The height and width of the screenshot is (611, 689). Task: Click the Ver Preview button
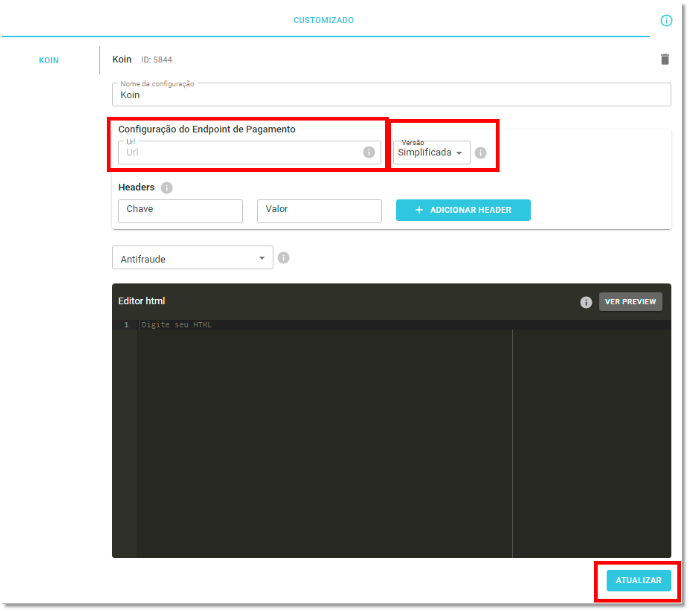coord(630,302)
